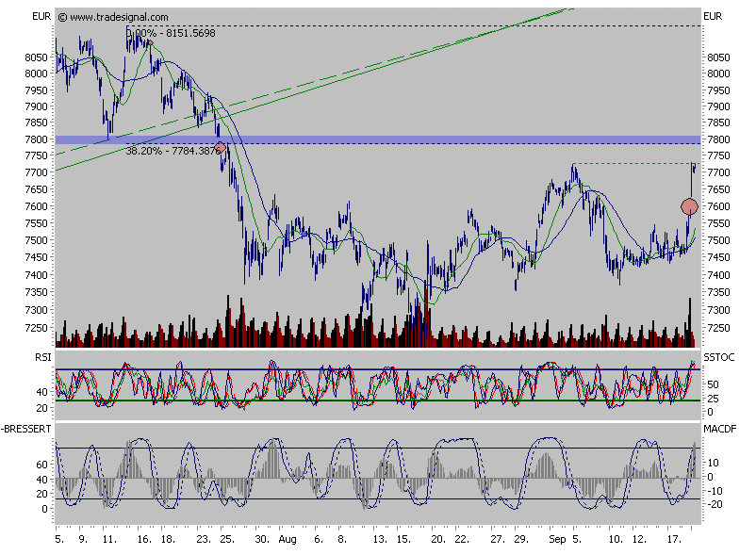Click the 60 value on the BRESSERT scale
756x555 pixels.
click(41, 465)
